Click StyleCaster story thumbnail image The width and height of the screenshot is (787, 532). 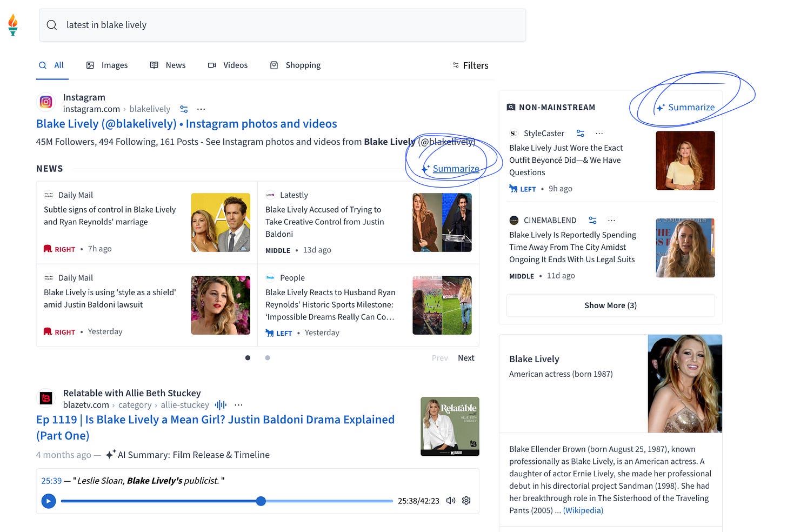(685, 161)
